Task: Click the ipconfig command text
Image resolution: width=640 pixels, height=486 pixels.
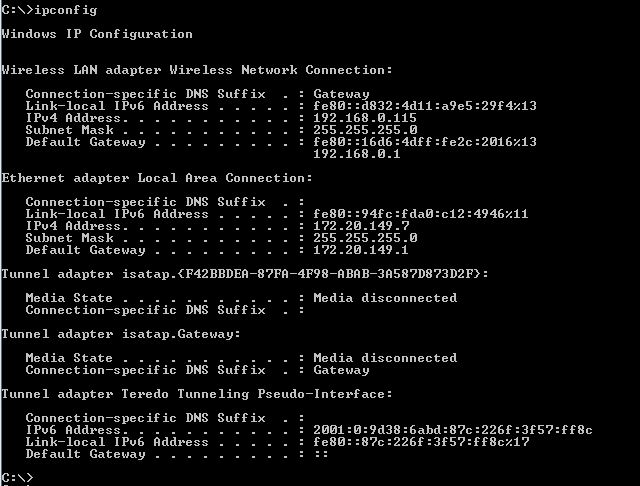Action: [65, 9]
